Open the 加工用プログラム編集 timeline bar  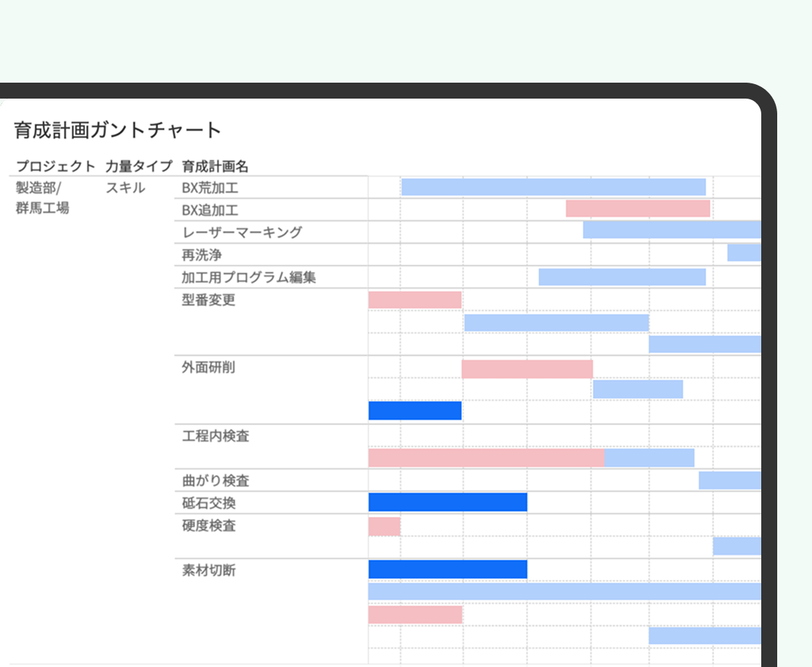pyautogui.click(x=621, y=277)
